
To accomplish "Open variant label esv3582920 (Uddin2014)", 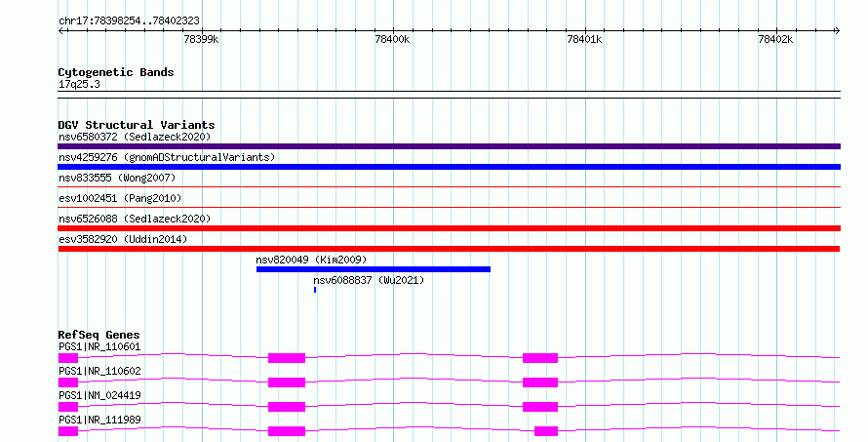I will click(123, 239).
